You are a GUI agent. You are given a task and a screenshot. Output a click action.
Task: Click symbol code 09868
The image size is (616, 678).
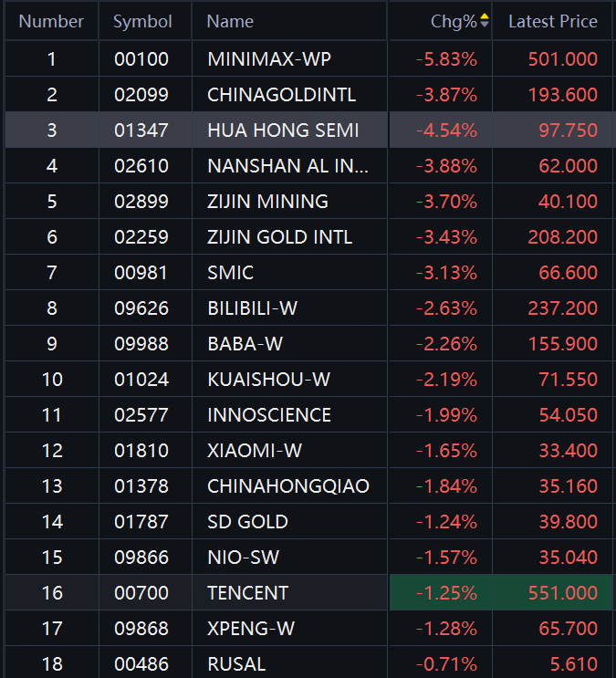pos(141,629)
